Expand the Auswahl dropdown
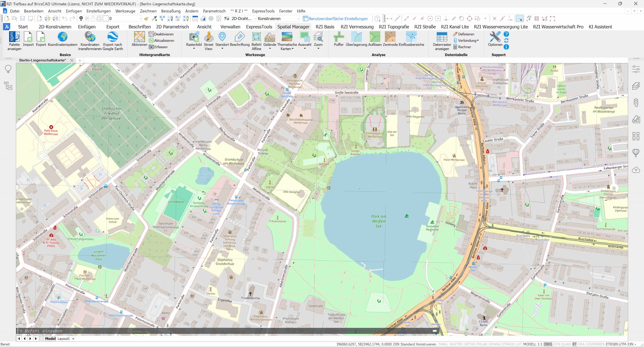Screen dimensions: 644x347 pos(305,49)
